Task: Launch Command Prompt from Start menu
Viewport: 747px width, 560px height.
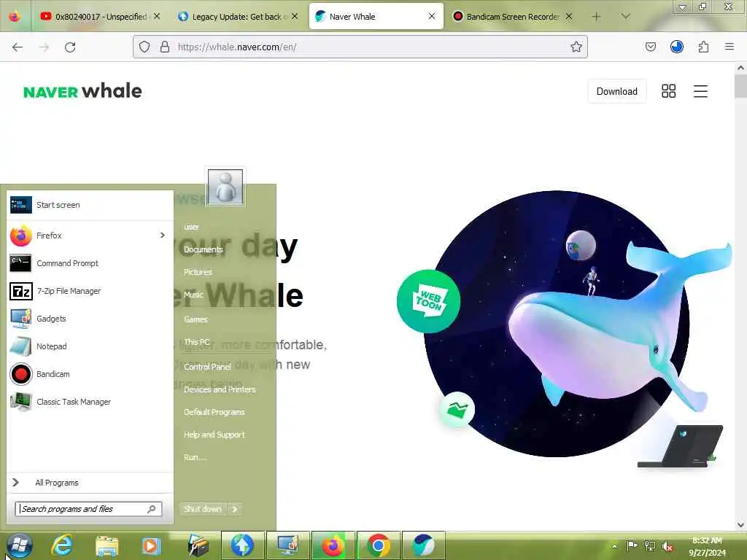Action: (90, 262)
